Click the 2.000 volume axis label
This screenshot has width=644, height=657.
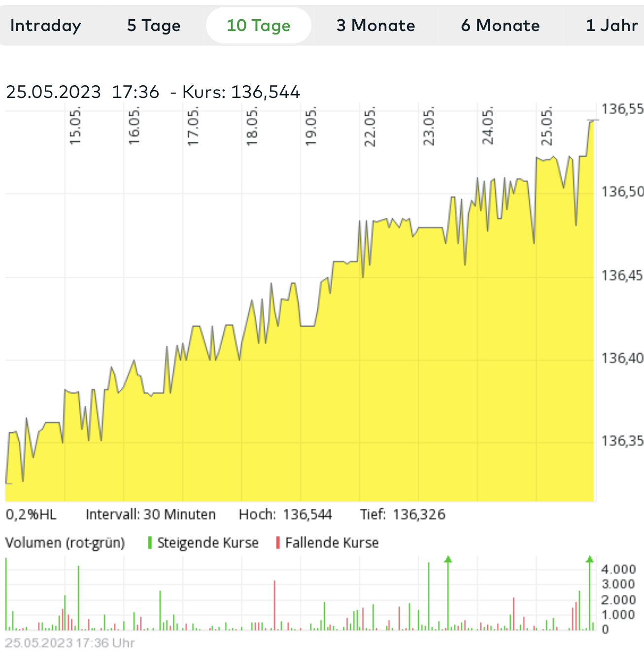(x=618, y=600)
